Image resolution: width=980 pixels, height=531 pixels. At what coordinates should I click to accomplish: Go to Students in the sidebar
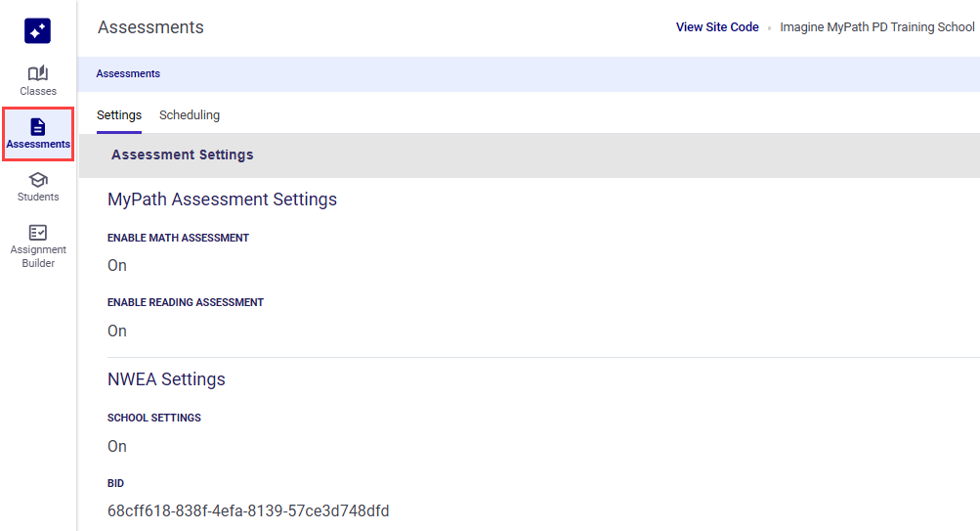(x=37, y=187)
